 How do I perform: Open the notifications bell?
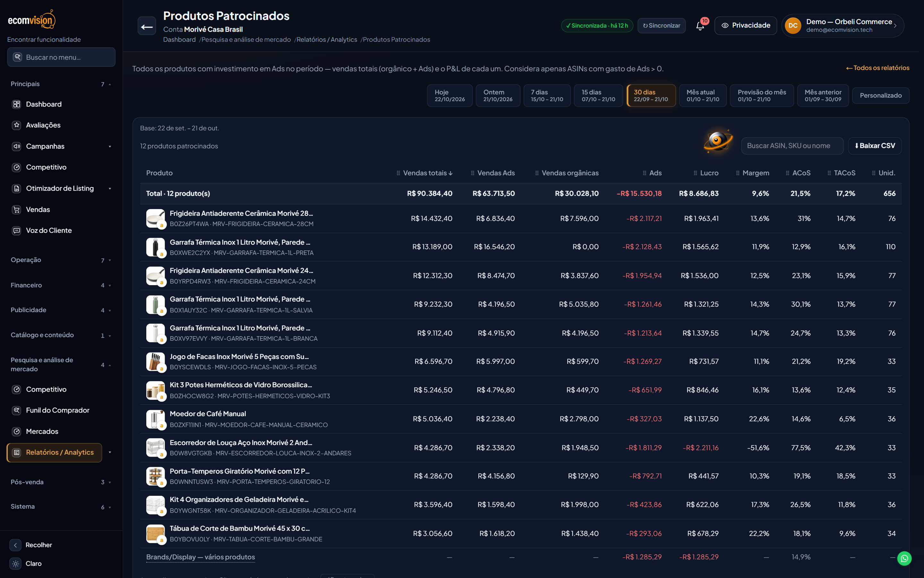(700, 26)
